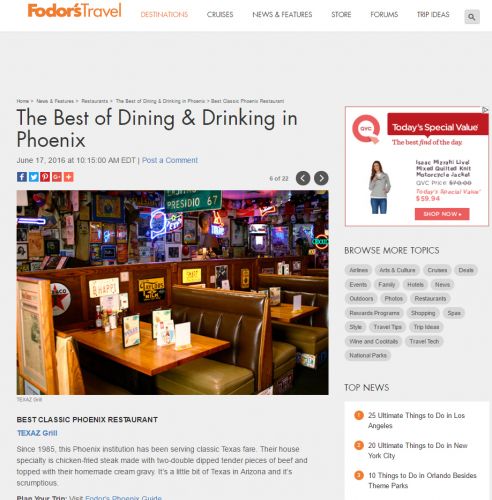
Task: Advance to next slide arrow
Action: (x=321, y=178)
